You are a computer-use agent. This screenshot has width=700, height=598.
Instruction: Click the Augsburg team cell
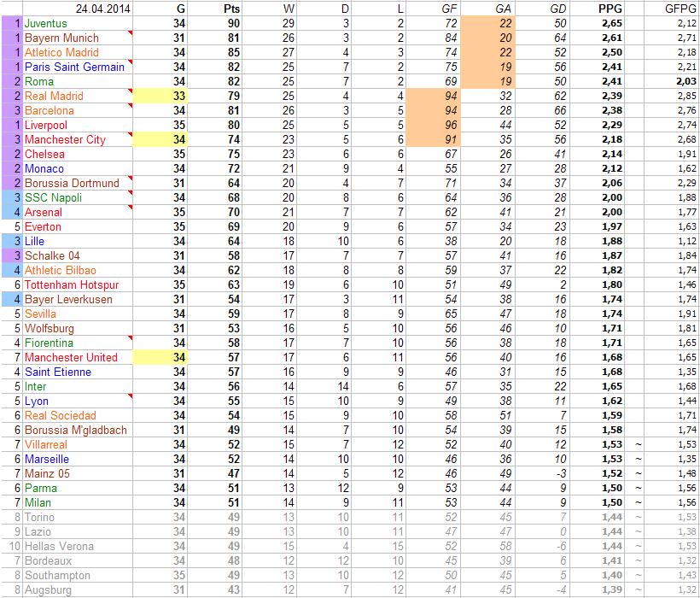pos(78,589)
